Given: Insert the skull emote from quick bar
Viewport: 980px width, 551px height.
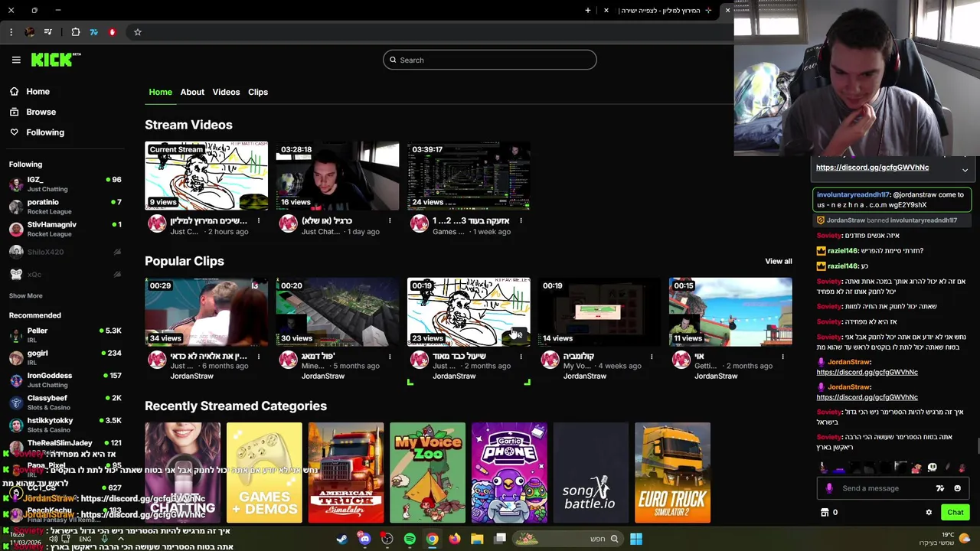Looking at the screenshot, I should [x=932, y=467].
